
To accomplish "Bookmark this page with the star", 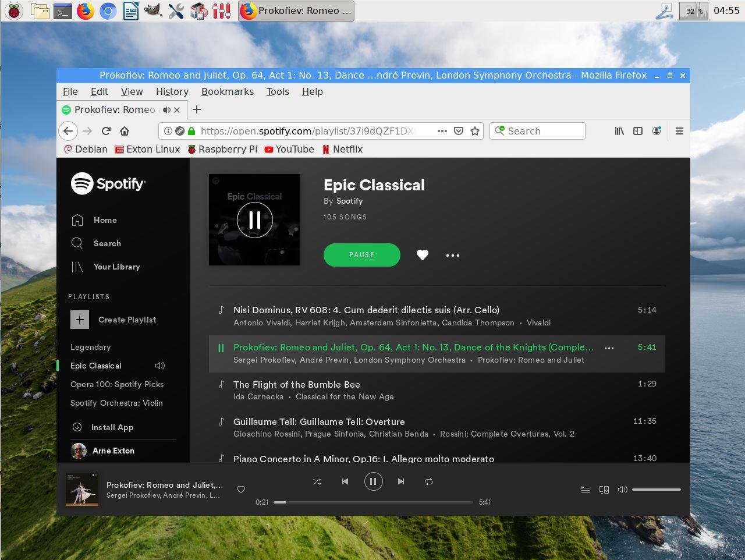I will (x=475, y=131).
